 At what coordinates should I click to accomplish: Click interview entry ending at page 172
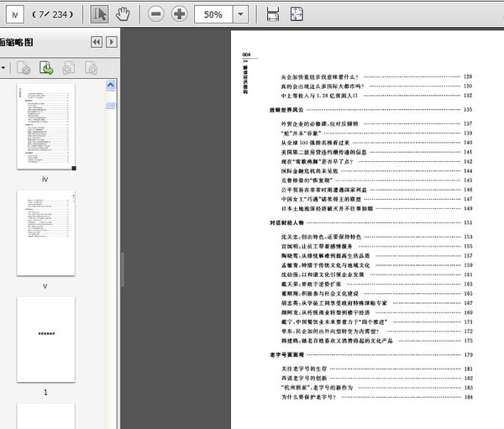[x=376, y=332]
